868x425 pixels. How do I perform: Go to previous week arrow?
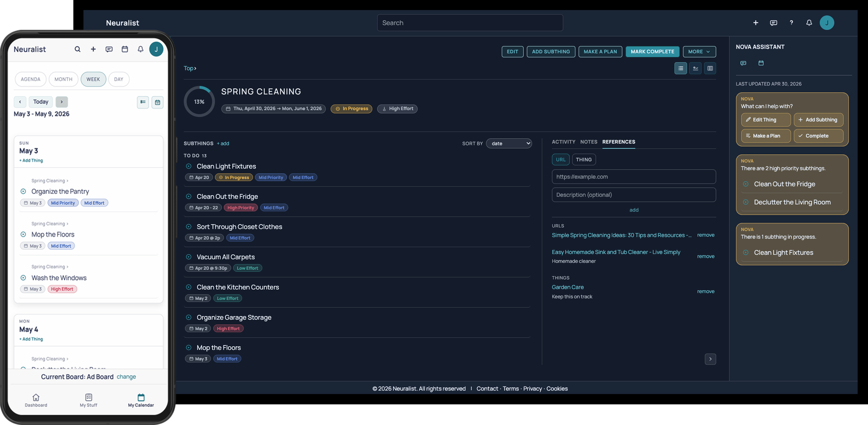[20, 102]
